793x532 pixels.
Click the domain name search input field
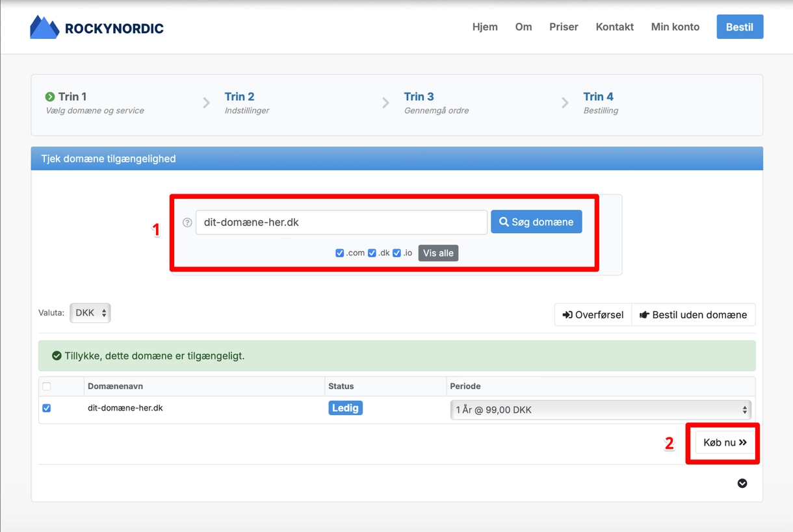341,222
